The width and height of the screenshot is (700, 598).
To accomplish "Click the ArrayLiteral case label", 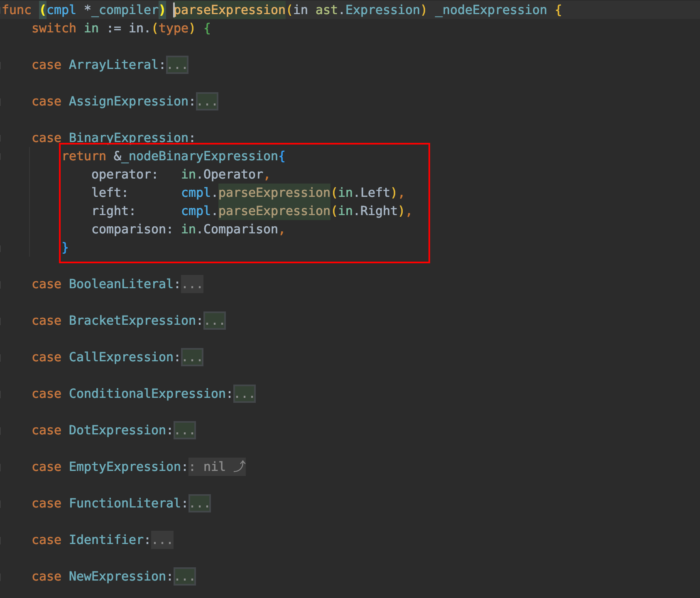I will (x=114, y=65).
